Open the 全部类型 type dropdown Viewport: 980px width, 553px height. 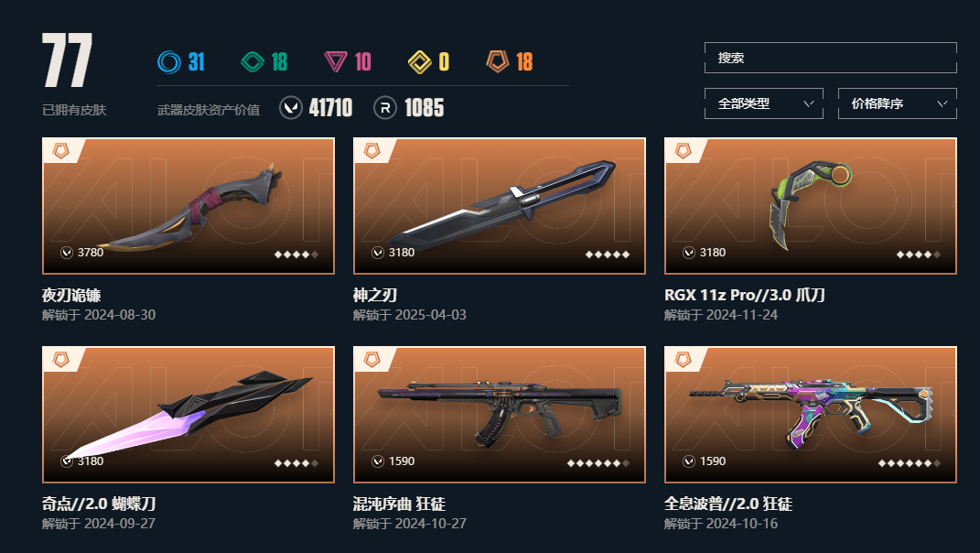point(764,103)
